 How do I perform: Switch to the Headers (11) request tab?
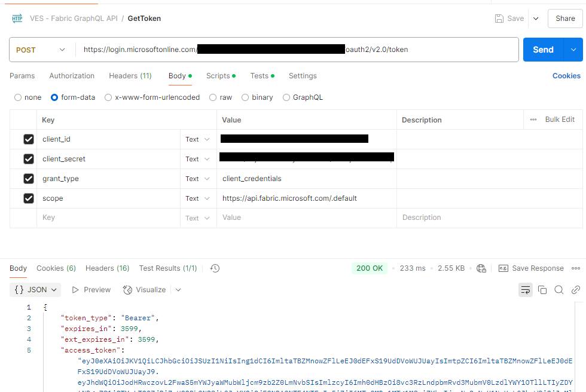tap(130, 76)
